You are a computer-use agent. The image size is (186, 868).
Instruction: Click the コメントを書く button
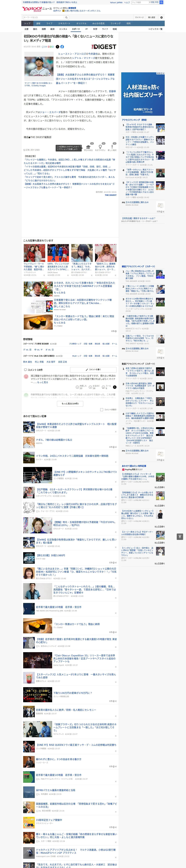[x=93, y=370]
